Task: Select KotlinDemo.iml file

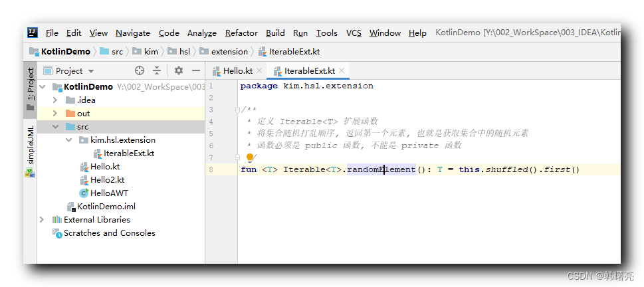Action: point(121,206)
